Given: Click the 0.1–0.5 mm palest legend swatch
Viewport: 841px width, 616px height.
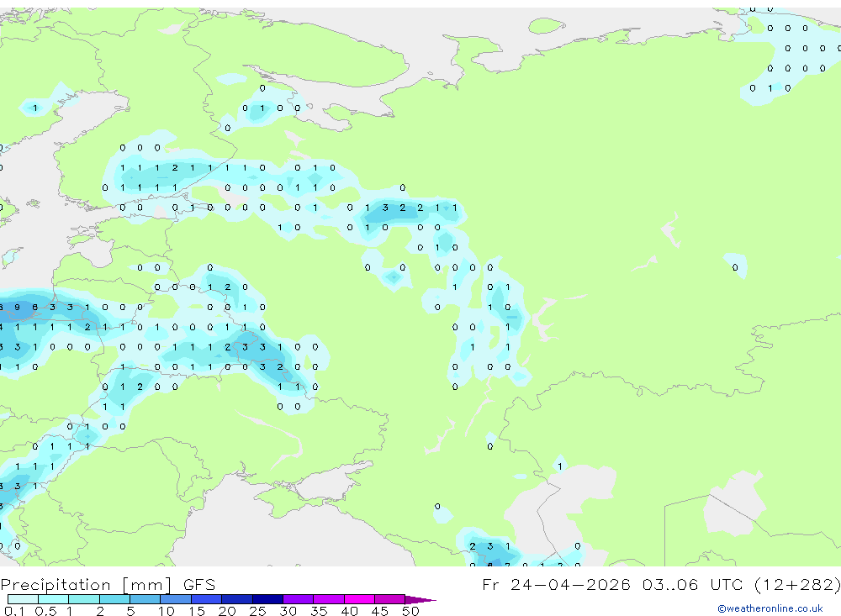Looking at the screenshot, I should 23,599.
